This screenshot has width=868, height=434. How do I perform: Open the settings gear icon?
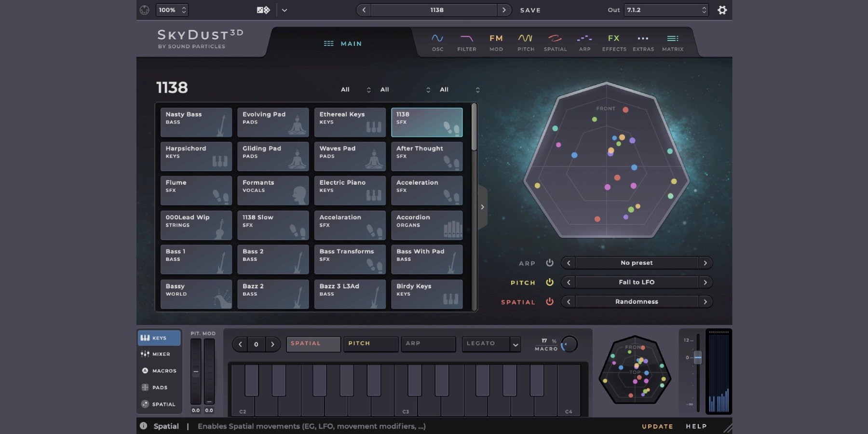coord(722,10)
